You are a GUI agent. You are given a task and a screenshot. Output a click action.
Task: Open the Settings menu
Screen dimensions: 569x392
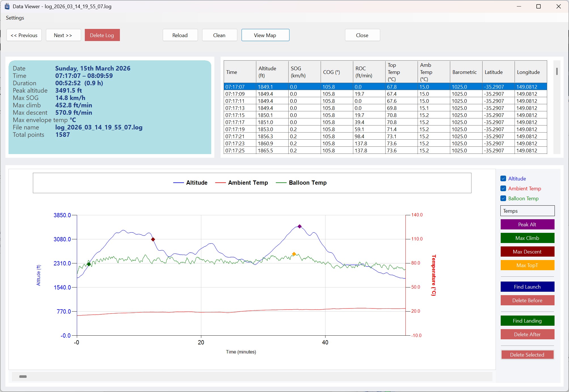coord(15,18)
